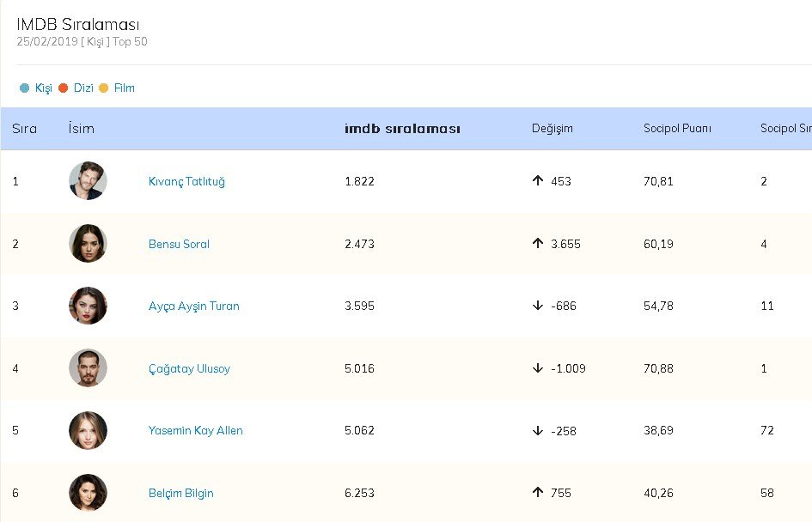Click the yellow dot beside Film

(x=104, y=88)
